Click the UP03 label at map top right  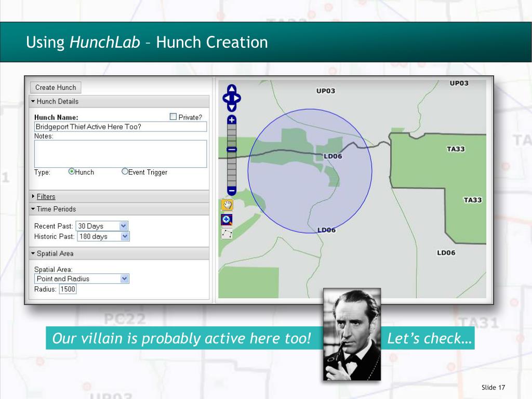click(x=459, y=83)
